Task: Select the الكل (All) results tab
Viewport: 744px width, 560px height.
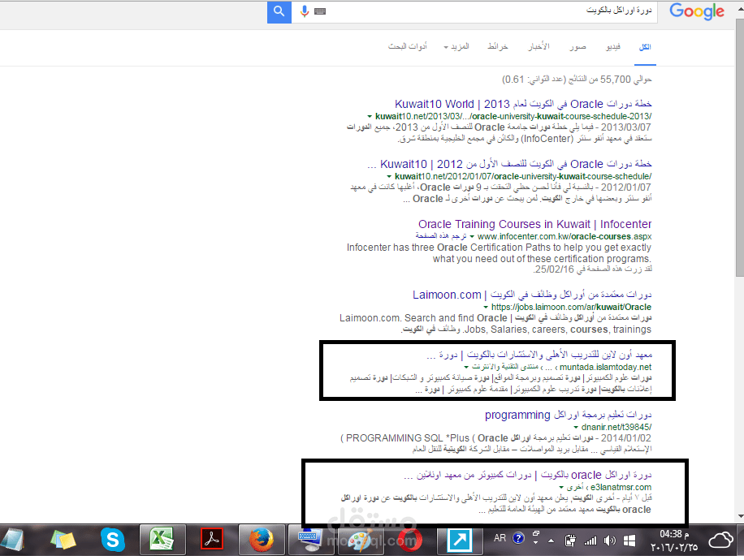Action: [x=645, y=46]
